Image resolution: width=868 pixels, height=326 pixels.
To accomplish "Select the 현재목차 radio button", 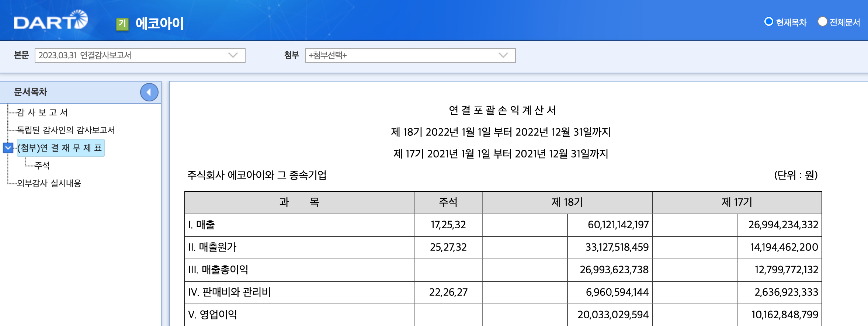I will tap(768, 22).
